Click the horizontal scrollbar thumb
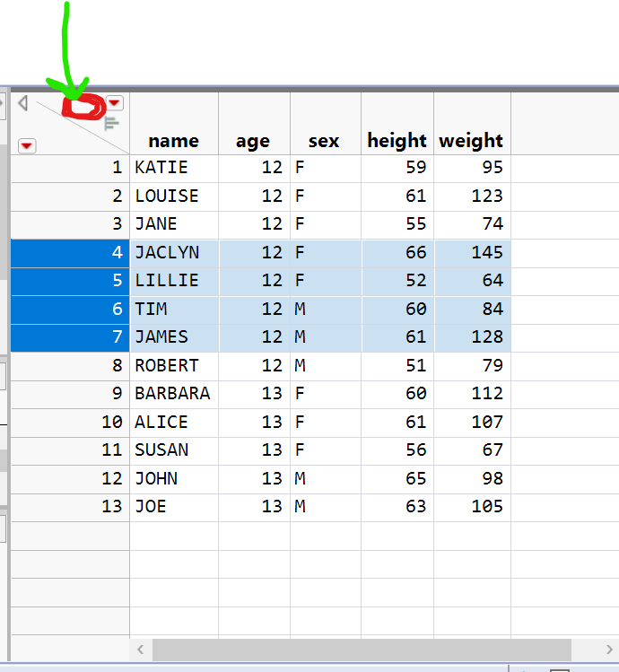The width and height of the screenshot is (619, 672). [x=362, y=650]
